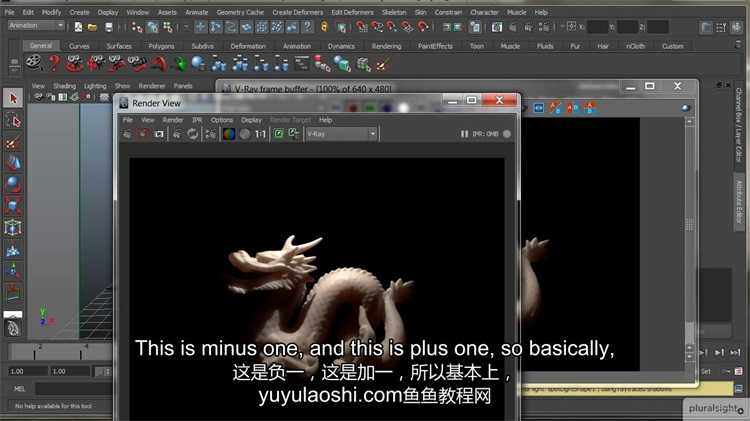Pause IPR tuning in Render View

[464, 134]
